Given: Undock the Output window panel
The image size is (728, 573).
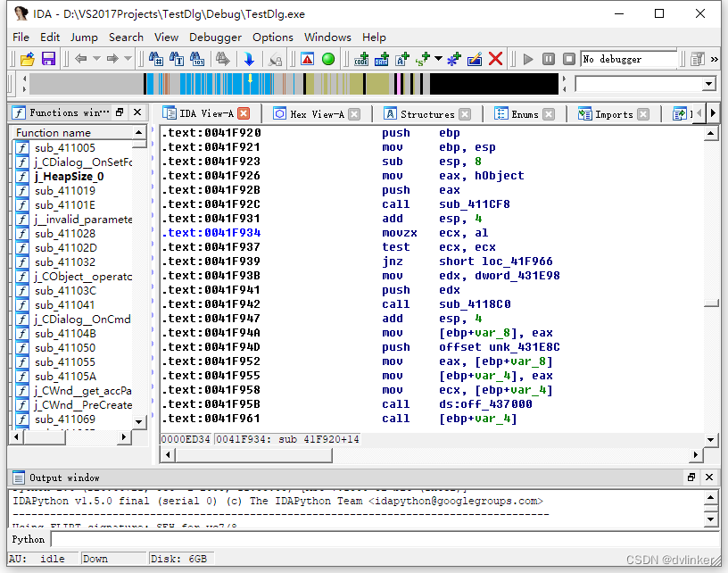Looking at the screenshot, I should (691, 477).
